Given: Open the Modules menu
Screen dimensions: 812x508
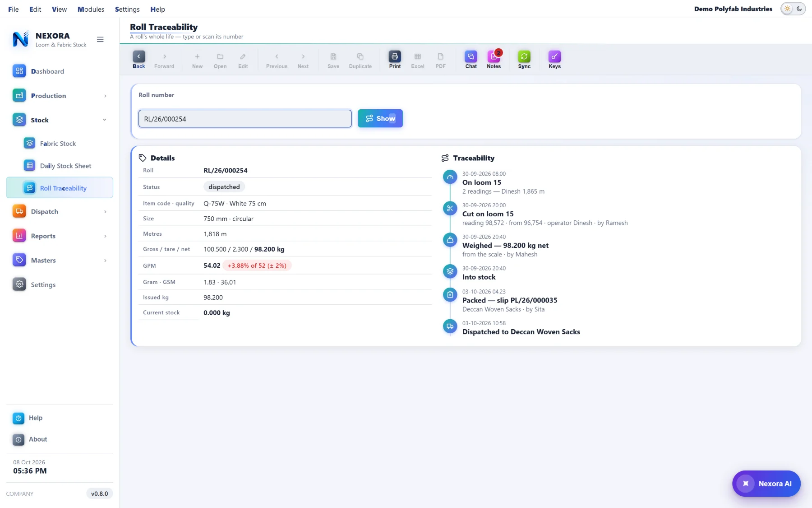Looking at the screenshot, I should tap(91, 9).
